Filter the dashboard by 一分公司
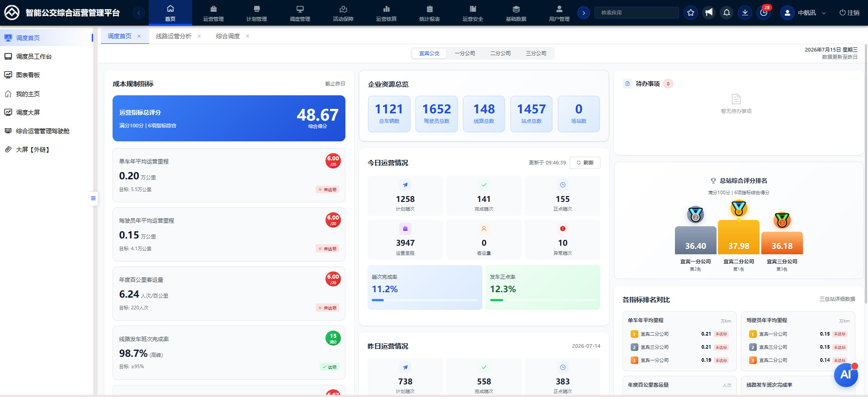 [x=465, y=53]
